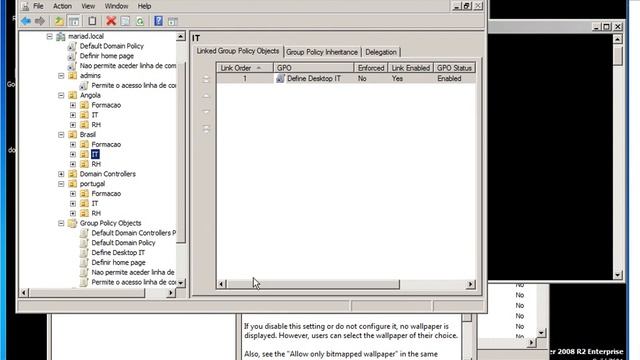640x360 pixels.
Task: Click the Enabled status cell of Define Desktop IT
Action: (449, 78)
